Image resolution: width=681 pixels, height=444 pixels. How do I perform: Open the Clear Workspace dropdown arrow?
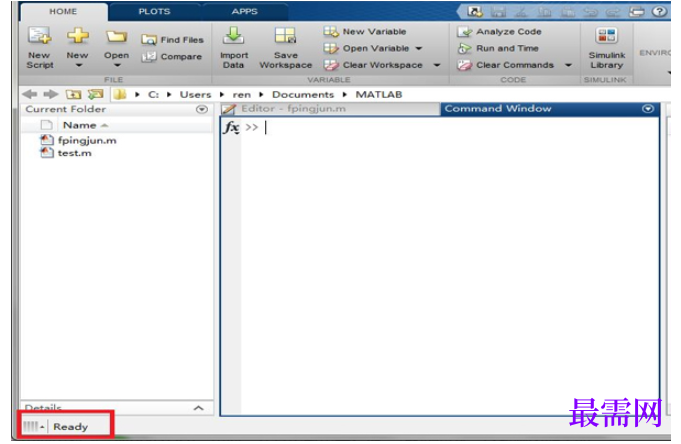pos(437,65)
